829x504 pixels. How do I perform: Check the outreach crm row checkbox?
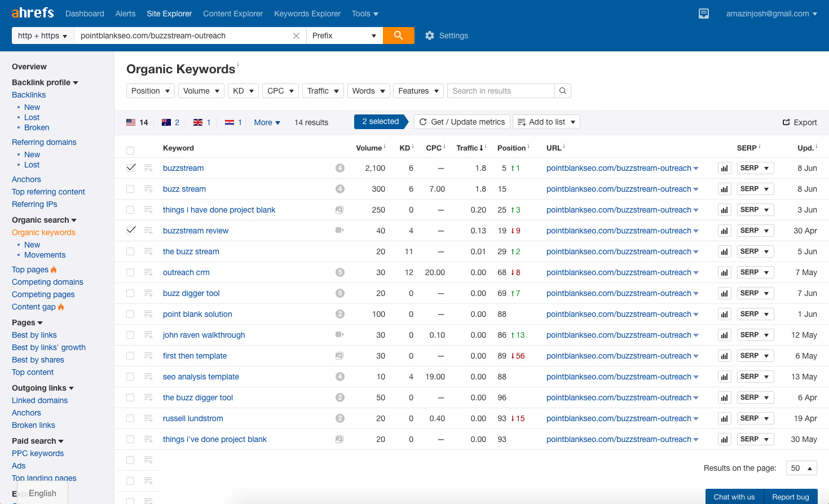tap(130, 272)
